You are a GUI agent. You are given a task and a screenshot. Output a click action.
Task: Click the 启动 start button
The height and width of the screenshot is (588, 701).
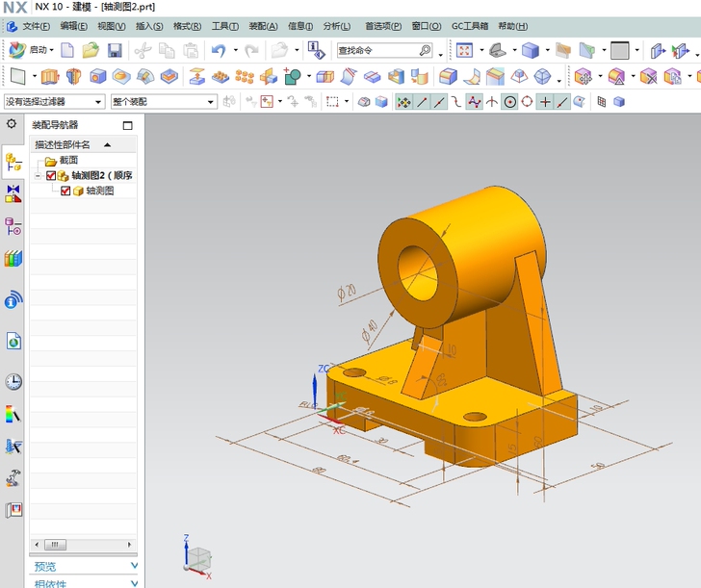[31, 50]
